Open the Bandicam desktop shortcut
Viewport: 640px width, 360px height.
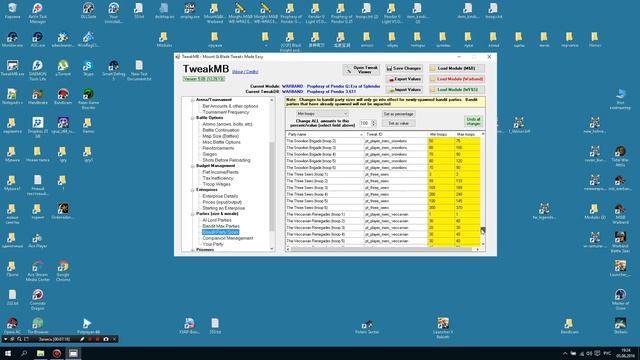point(63,97)
